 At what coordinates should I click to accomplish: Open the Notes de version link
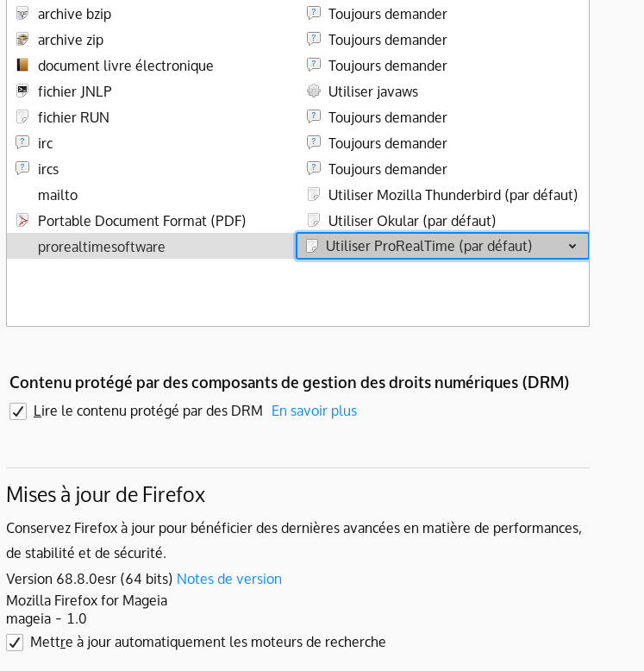[228, 579]
